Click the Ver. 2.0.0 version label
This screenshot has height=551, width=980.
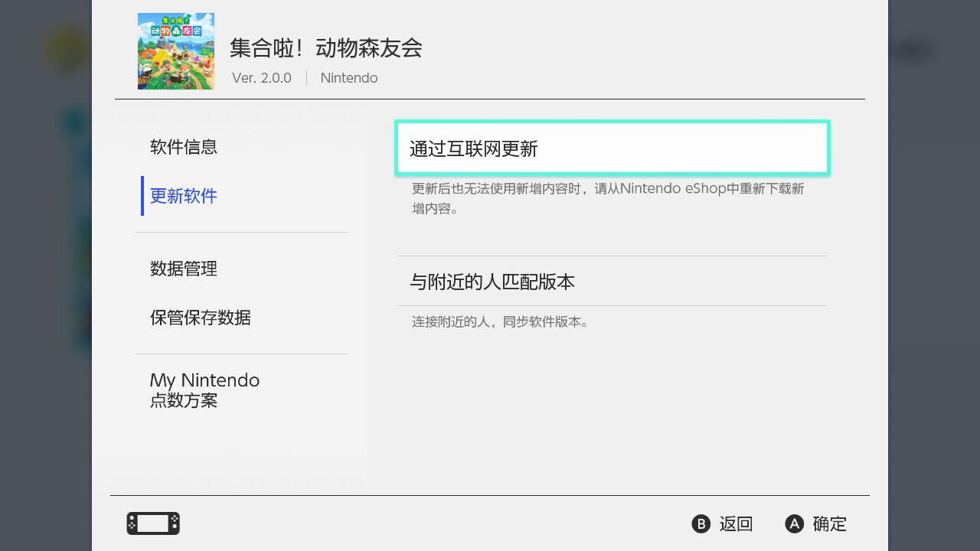click(x=262, y=78)
